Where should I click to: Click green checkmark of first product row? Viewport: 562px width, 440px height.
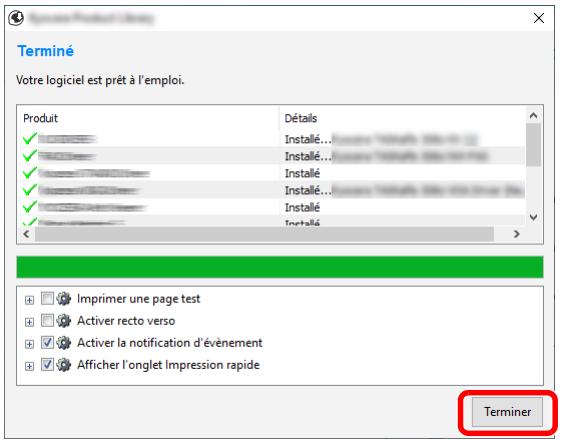pyautogui.click(x=30, y=138)
